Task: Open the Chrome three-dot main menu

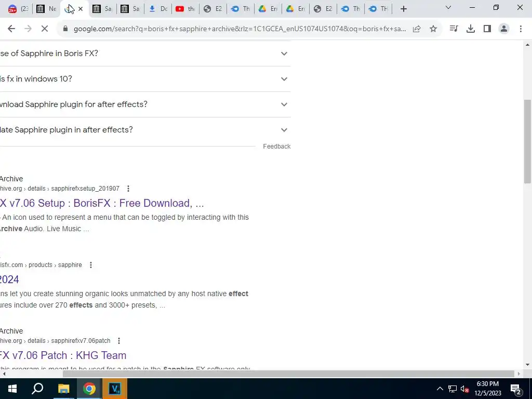Action: click(x=521, y=29)
